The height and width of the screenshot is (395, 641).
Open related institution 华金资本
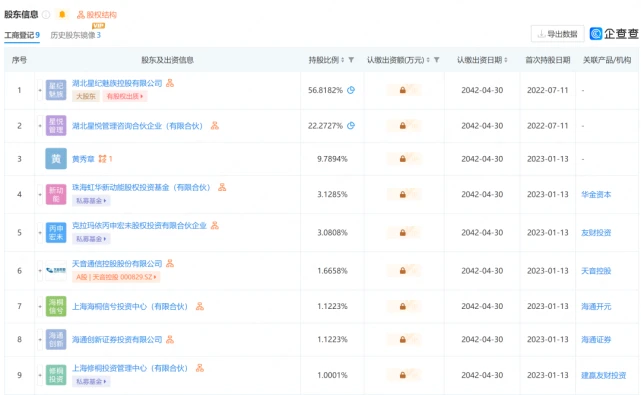(596, 195)
